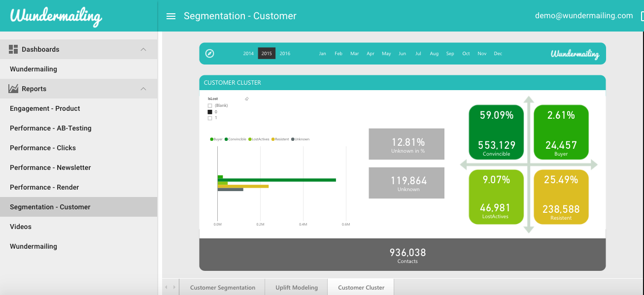Check the (Blank) IsLost checkbox
This screenshot has height=295, width=644.
coord(210,105)
